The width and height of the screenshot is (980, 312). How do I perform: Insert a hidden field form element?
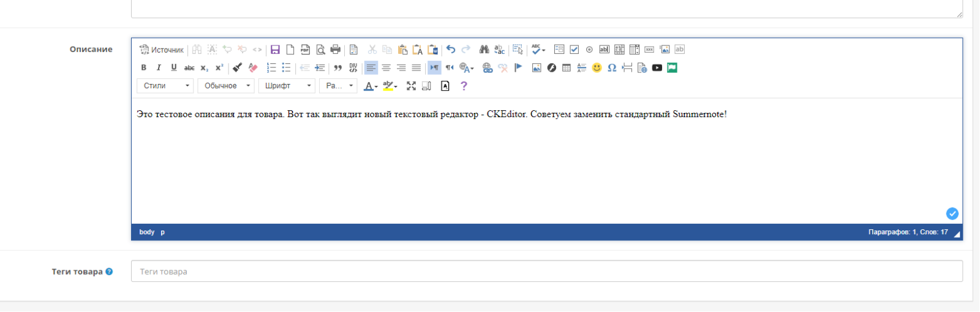679,50
